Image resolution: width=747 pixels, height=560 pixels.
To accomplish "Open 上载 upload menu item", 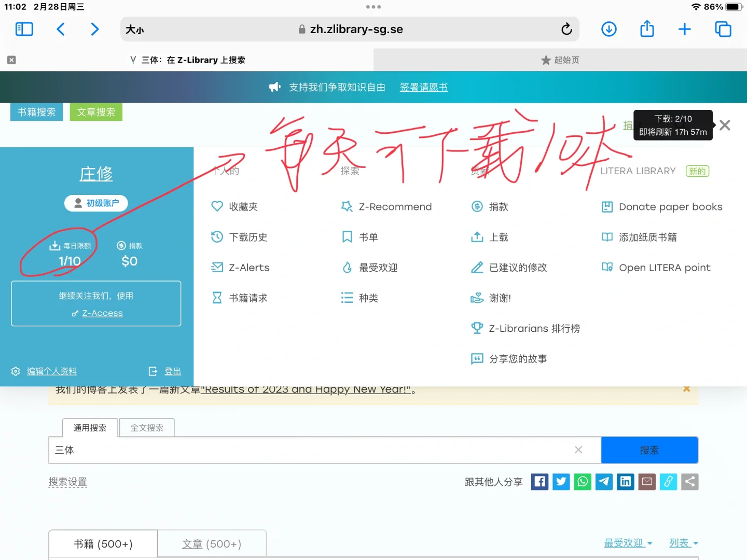I will click(x=489, y=237).
